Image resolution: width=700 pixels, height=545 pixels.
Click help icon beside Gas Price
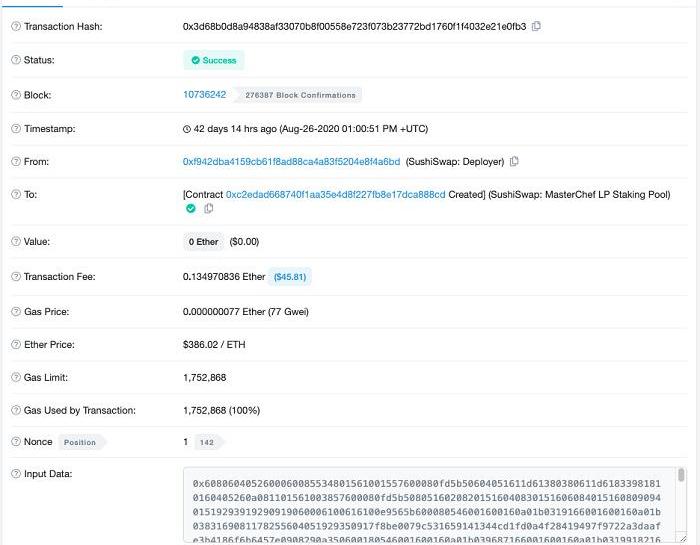(x=15, y=312)
